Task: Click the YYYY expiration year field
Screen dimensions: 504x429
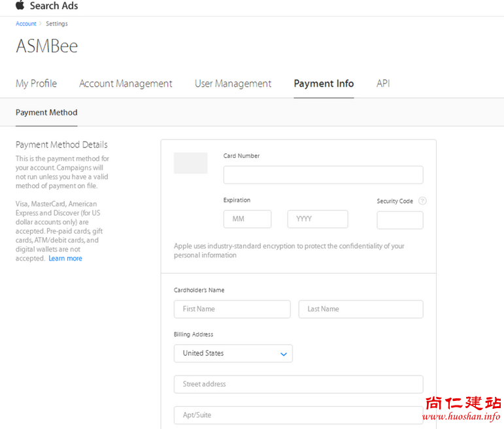Action: [x=318, y=219]
